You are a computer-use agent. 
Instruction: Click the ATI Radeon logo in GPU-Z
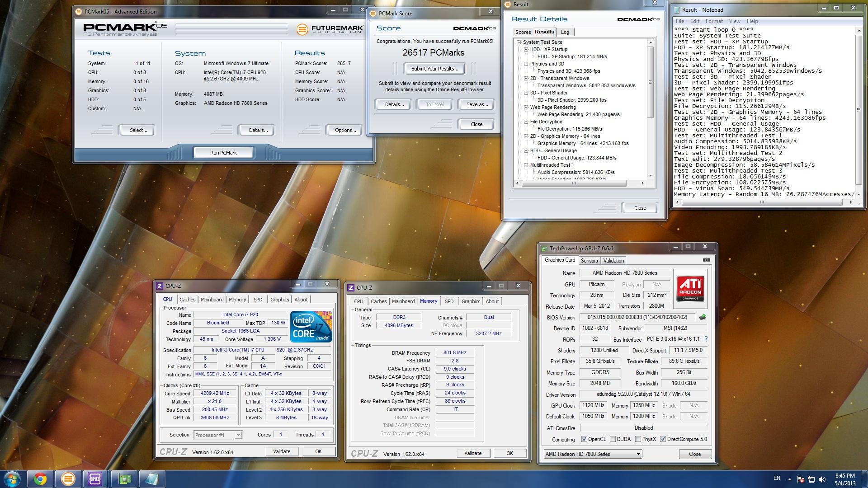pyautogui.click(x=690, y=289)
